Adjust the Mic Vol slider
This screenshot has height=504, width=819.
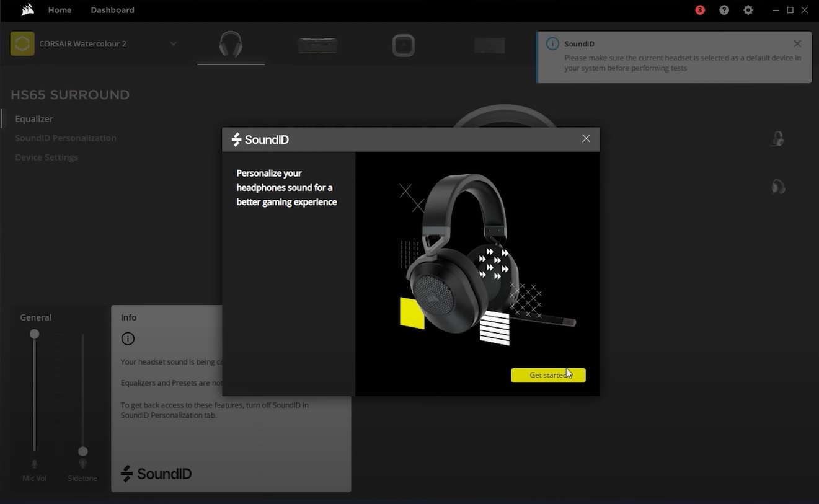pos(34,334)
